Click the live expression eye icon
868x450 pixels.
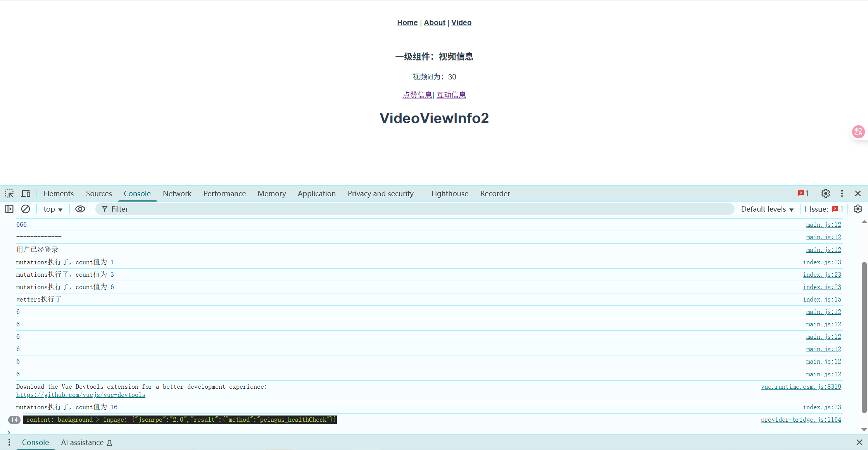[80, 209]
